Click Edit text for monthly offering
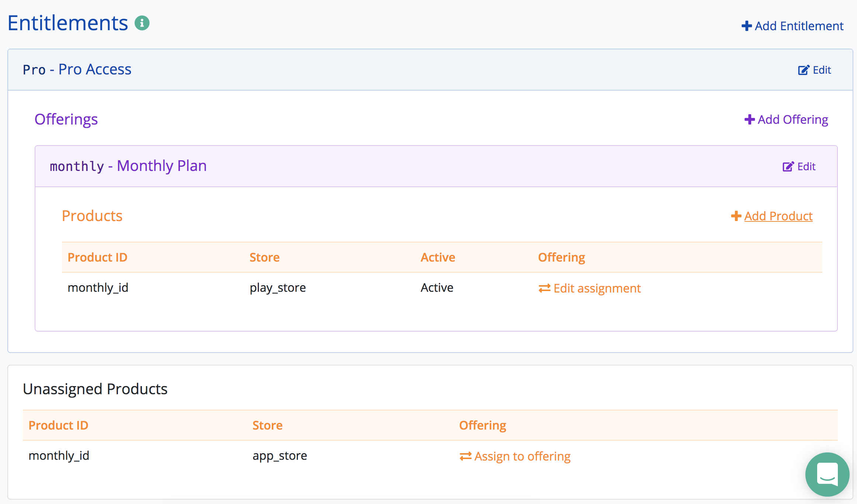857x504 pixels. tap(806, 167)
